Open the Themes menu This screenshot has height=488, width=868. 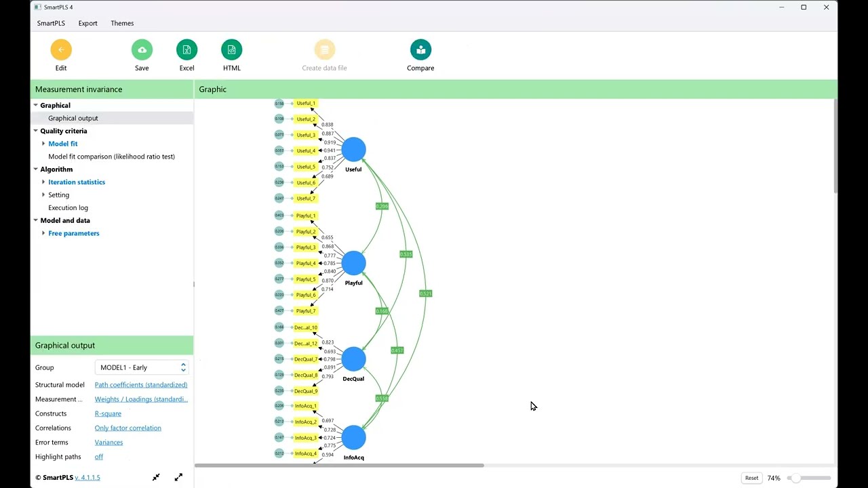pyautogui.click(x=122, y=23)
